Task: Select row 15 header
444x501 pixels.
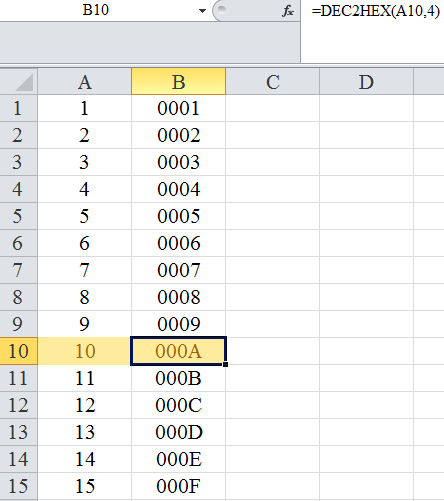Action: [19, 486]
